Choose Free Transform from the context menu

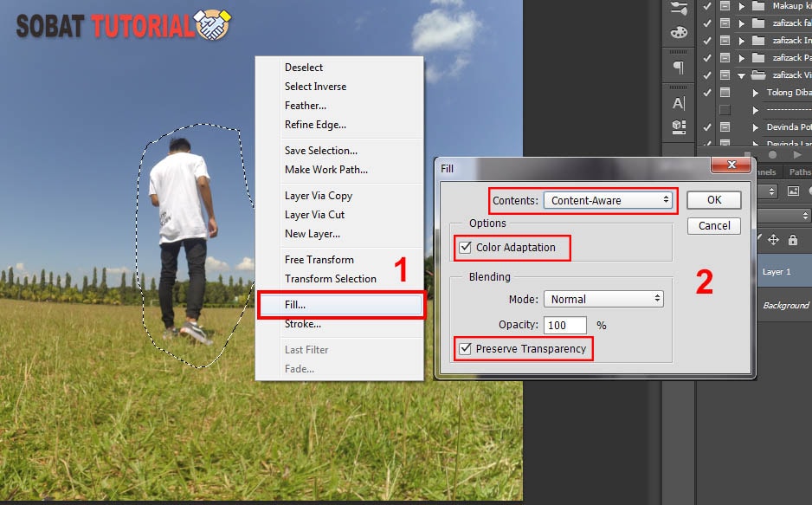pyautogui.click(x=339, y=260)
